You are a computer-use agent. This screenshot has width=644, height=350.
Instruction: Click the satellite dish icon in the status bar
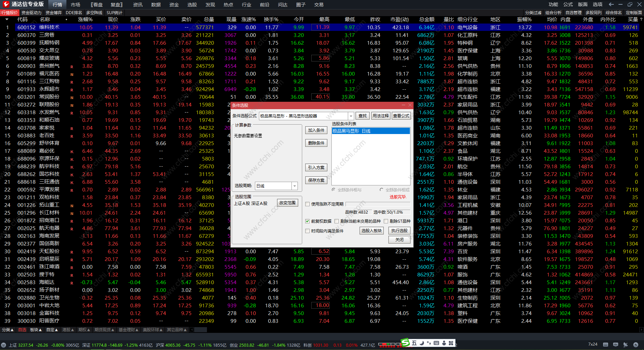[626, 345]
